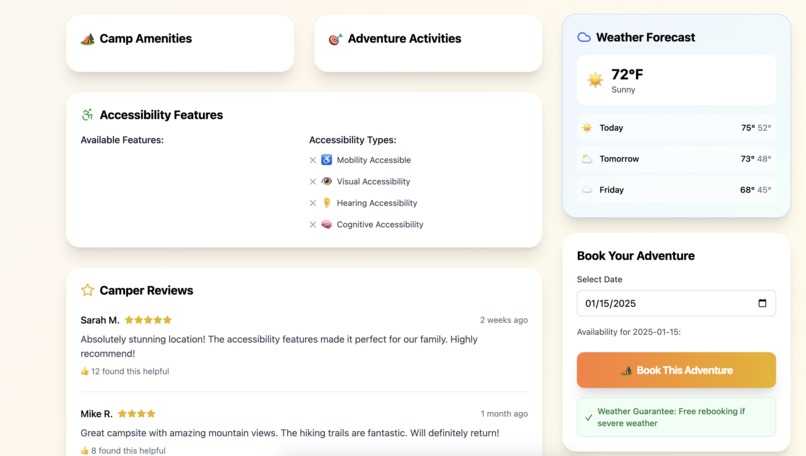
Task: Expand the Camp Amenities card
Action: (180, 42)
